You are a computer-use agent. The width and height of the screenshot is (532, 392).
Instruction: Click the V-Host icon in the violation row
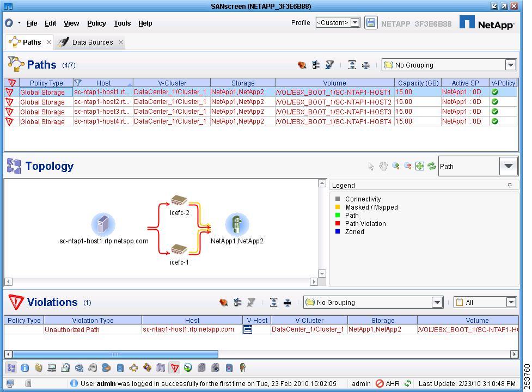[248, 329]
